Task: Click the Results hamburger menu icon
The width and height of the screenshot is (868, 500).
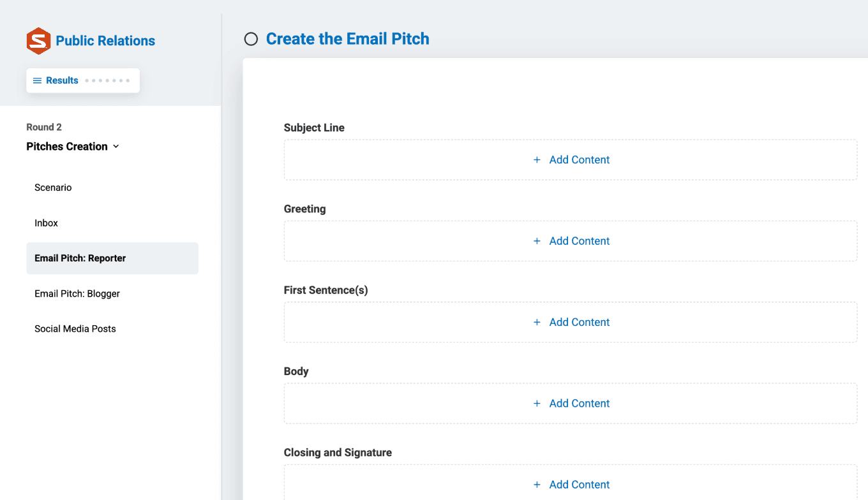Action: click(x=37, y=81)
